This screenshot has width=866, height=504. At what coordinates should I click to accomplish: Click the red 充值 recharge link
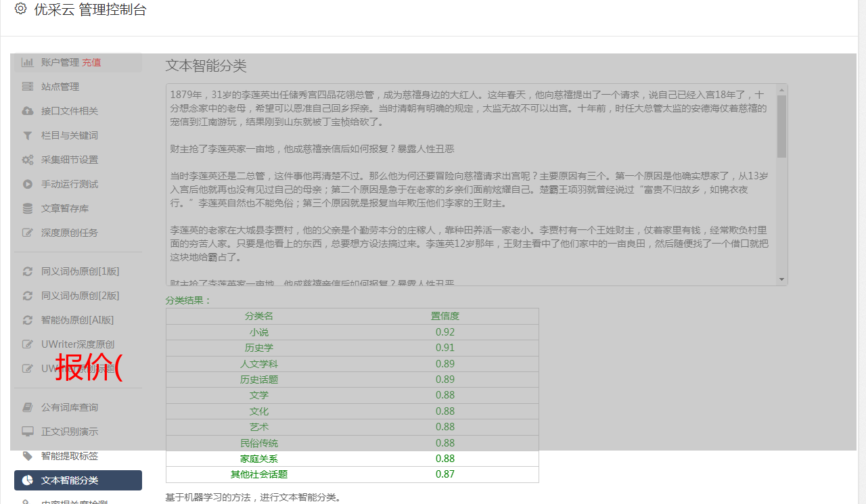tap(91, 62)
